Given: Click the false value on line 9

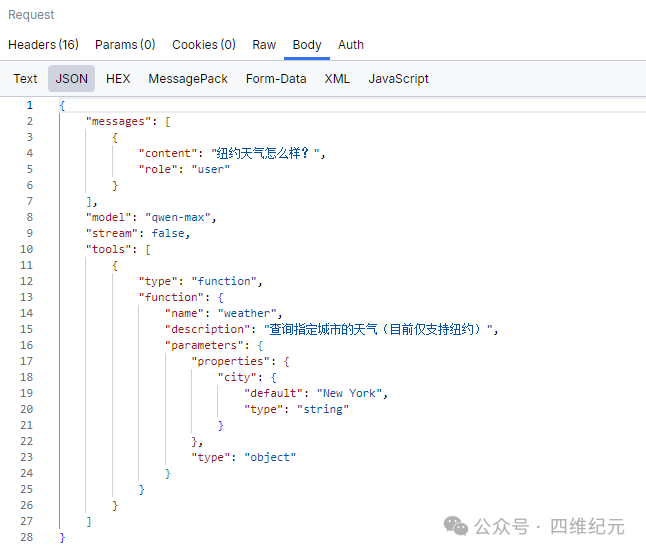Looking at the screenshot, I should tap(168, 233).
